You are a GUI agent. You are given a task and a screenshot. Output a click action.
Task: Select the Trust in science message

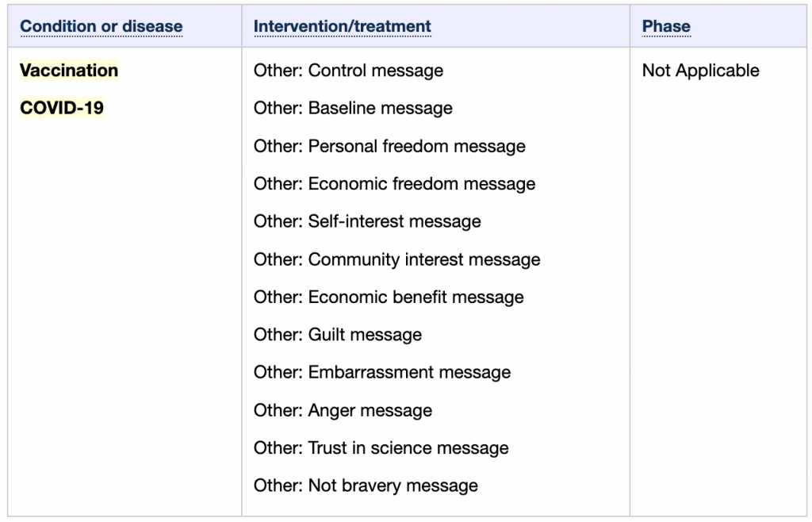pyautogui.click(x=381, y=448)
